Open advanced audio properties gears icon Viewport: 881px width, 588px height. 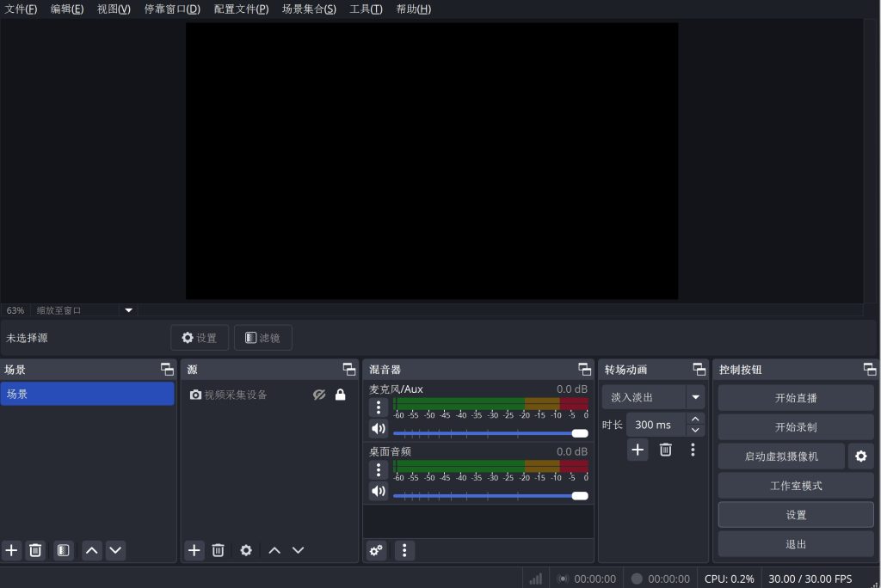coord(376,550)
